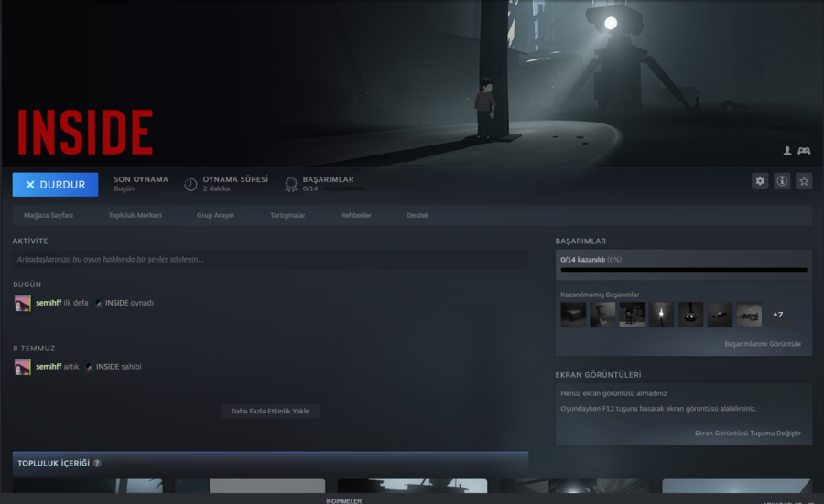824x504 pixels.
Task: Select fifth unearned achievement icon
Action: tap(690, 315)
